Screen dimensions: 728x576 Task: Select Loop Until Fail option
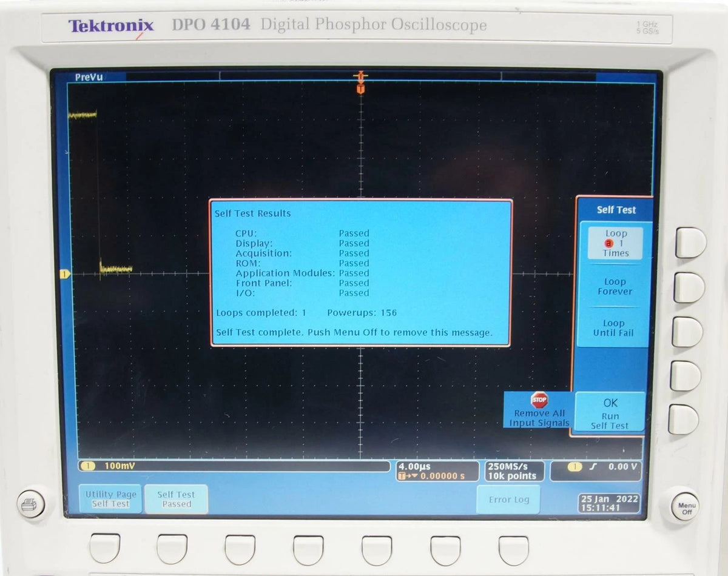point(613,328)
